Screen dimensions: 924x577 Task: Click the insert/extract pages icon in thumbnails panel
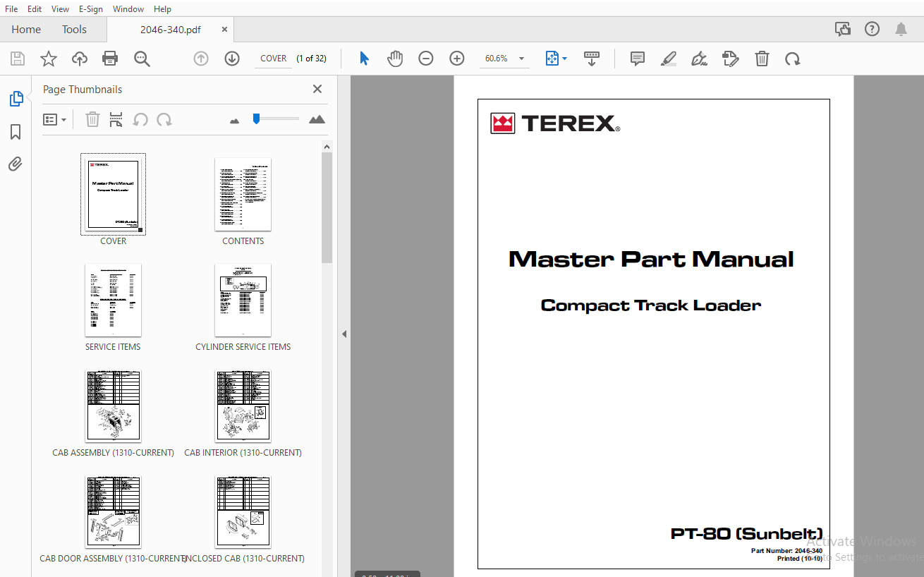click(x=116, y=119)
